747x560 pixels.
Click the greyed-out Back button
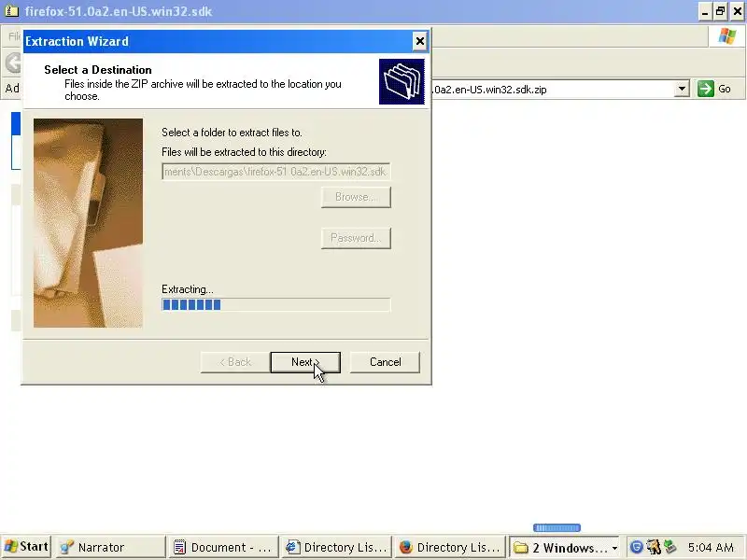pos(235,362)
